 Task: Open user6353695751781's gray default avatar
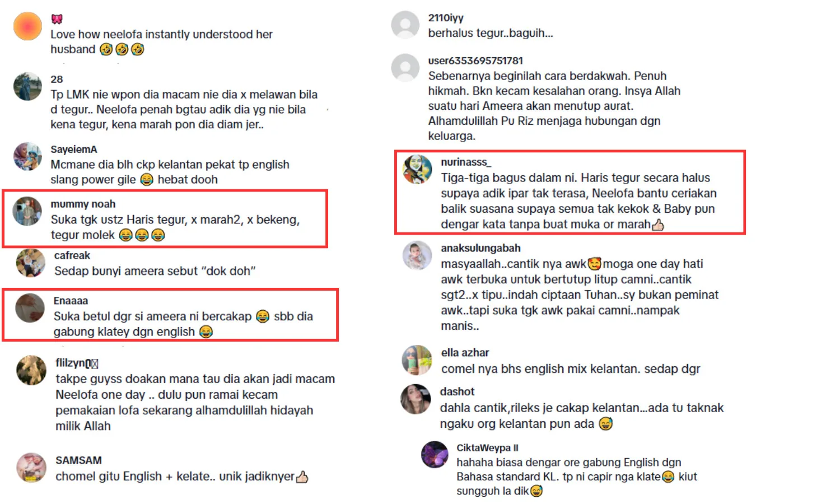pyautogui.click(x=405, y=68)
